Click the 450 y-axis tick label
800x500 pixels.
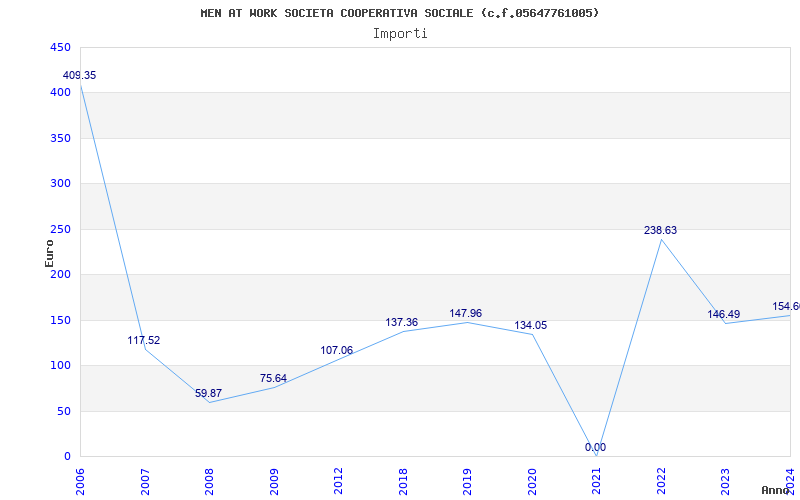60,47
